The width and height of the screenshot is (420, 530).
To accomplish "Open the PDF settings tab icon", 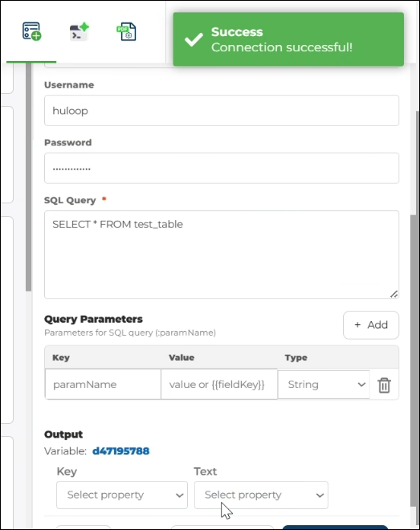I will (x=126, y=31).
